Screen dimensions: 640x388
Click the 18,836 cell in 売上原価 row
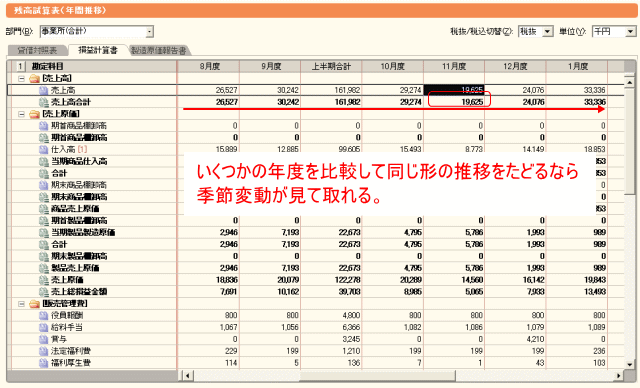209,280
